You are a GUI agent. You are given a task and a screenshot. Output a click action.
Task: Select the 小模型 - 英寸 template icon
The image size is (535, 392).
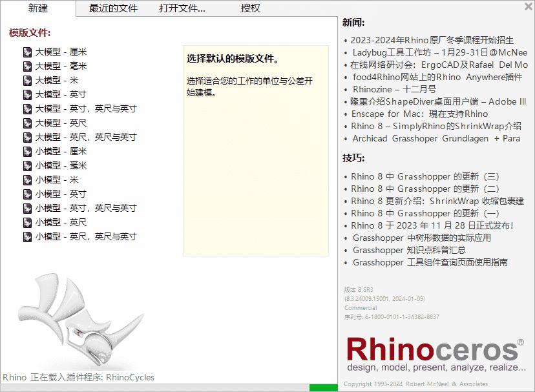(x=26, y=194)
